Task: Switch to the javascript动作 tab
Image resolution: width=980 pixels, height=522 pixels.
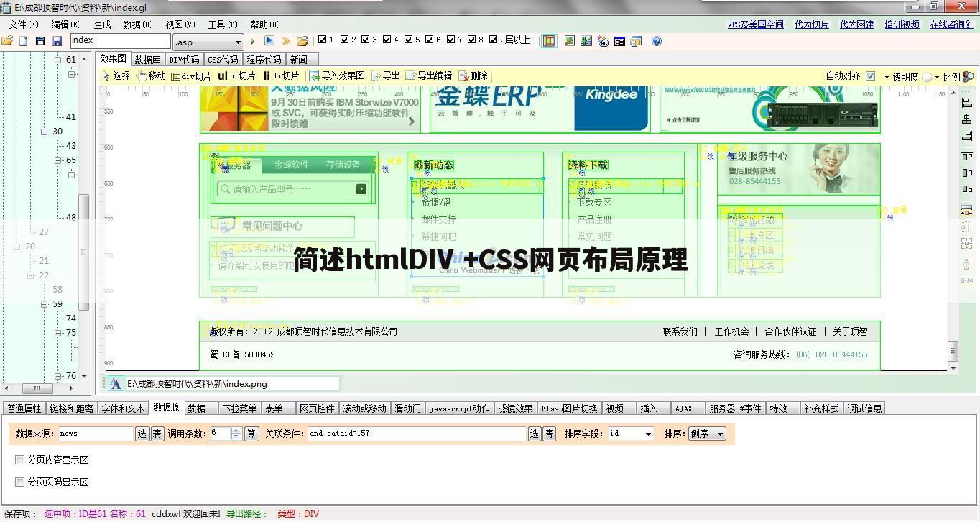Action: click(x=459, y=408)
